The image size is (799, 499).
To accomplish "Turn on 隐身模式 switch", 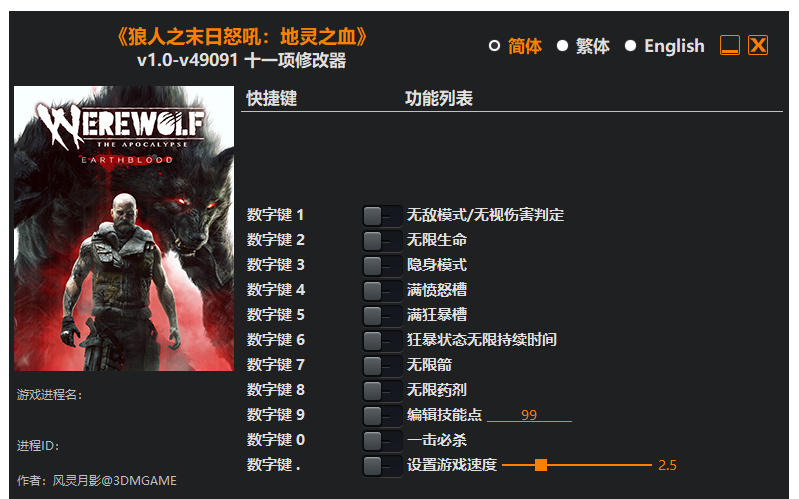I will pos(382,266).
